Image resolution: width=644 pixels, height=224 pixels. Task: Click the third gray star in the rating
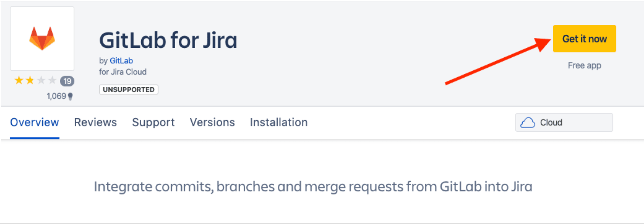point(41,80)
